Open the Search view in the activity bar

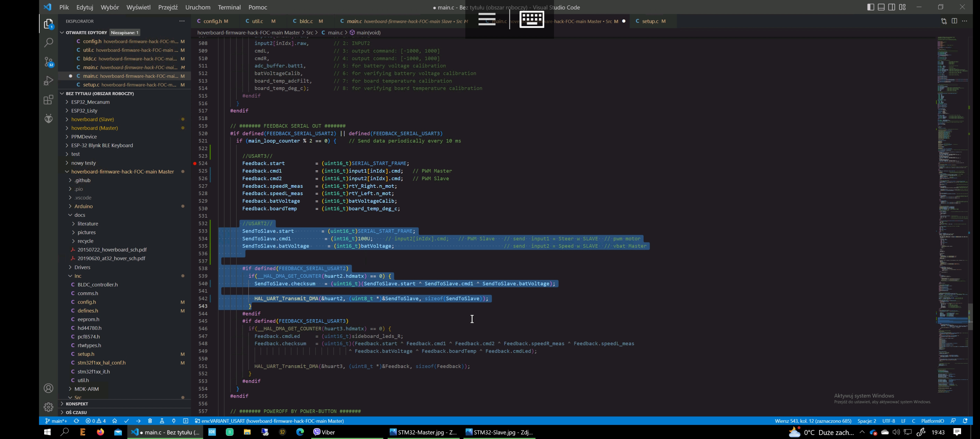tap(48, 42)
